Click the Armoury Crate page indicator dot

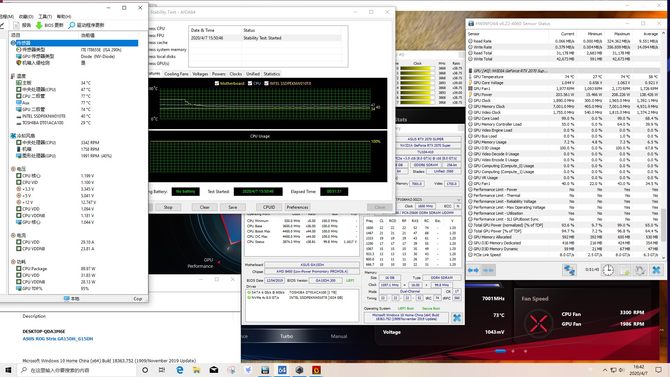click(x=500, y=351)
